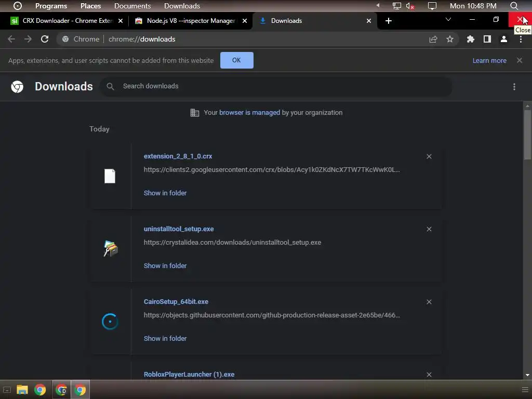
Task: Click the chrome://downloads address bar
Action: 258,39
